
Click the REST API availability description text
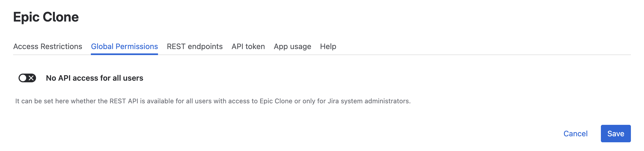(x=213, y=101)
